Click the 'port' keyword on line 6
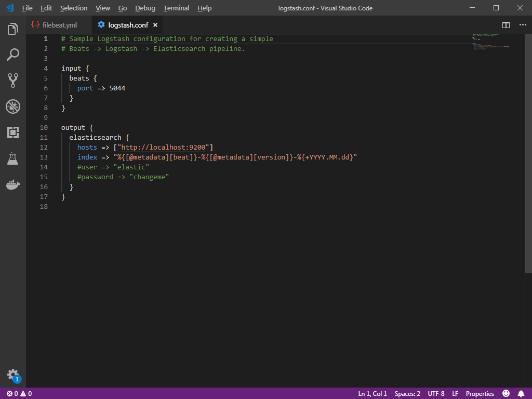Viewport: 532px width, 399px height. (x=85, y=88)
